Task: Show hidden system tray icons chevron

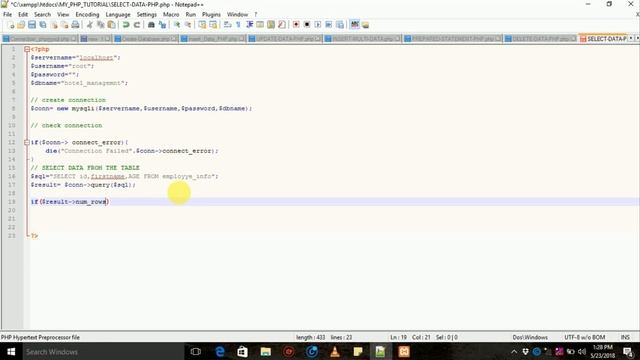Action: point(514,351)
